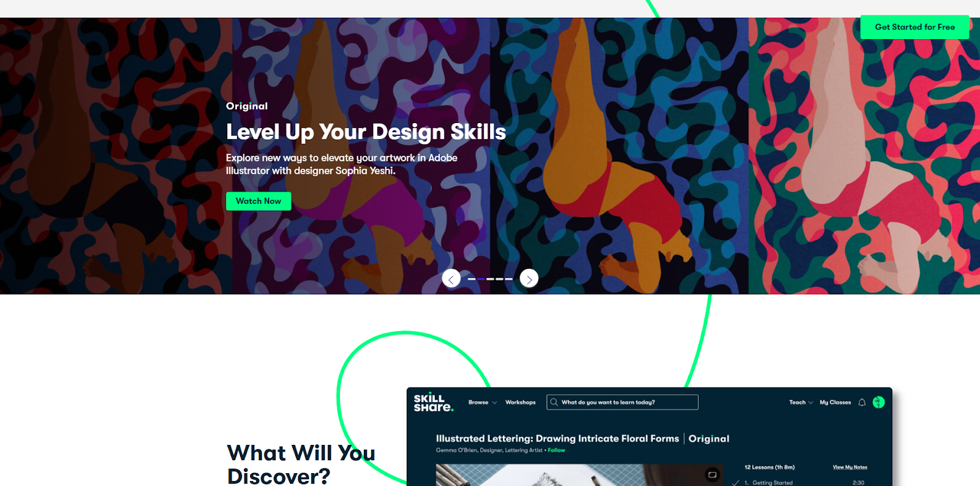Image resolution: width=980 pixels, height=486 pixels.
Task: Click the 'What do you want to learn' search field
Action: [622, 402]
